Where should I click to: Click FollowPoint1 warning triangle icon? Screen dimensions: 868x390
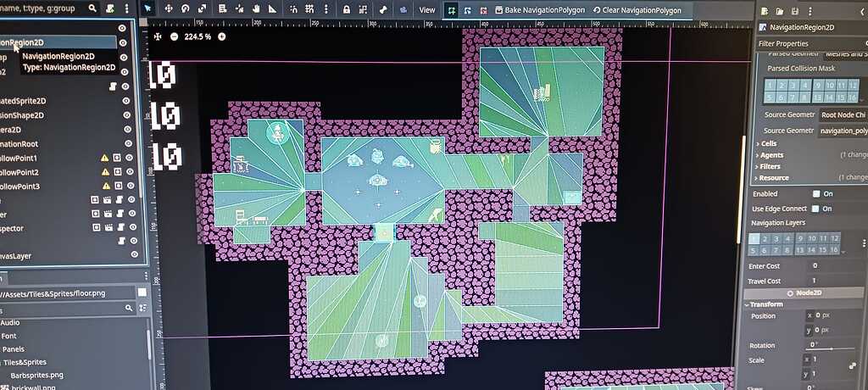[104, 158]
